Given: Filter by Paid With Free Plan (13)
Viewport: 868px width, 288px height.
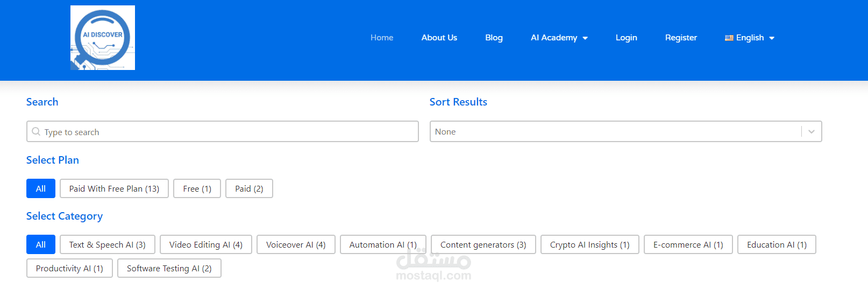Looking at the screenshot, I should click(x=114, y=188).
